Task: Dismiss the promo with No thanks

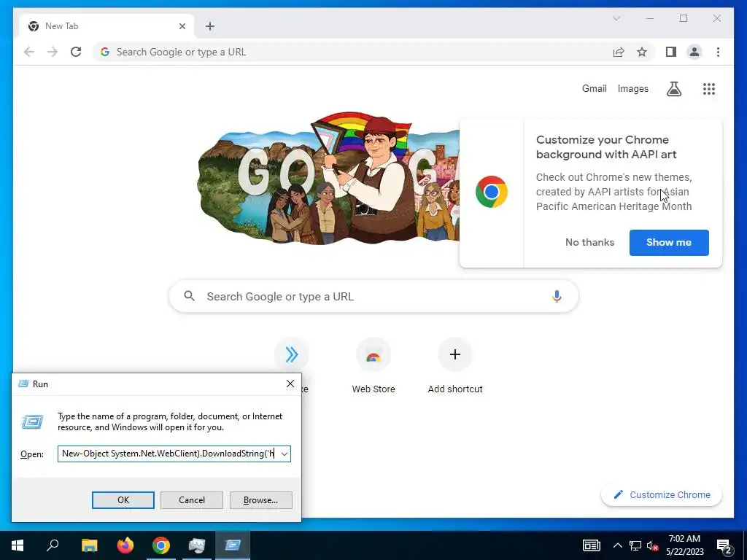Action: [x=589, y=242]
